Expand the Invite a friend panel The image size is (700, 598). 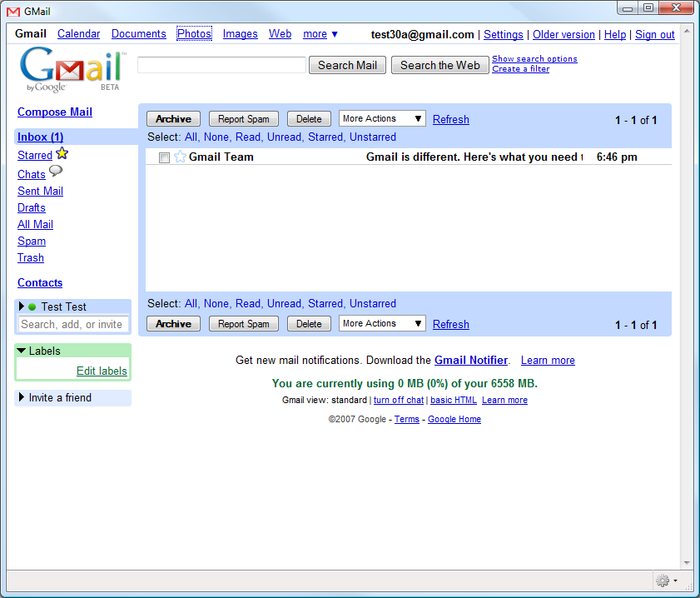click(22, 397)
